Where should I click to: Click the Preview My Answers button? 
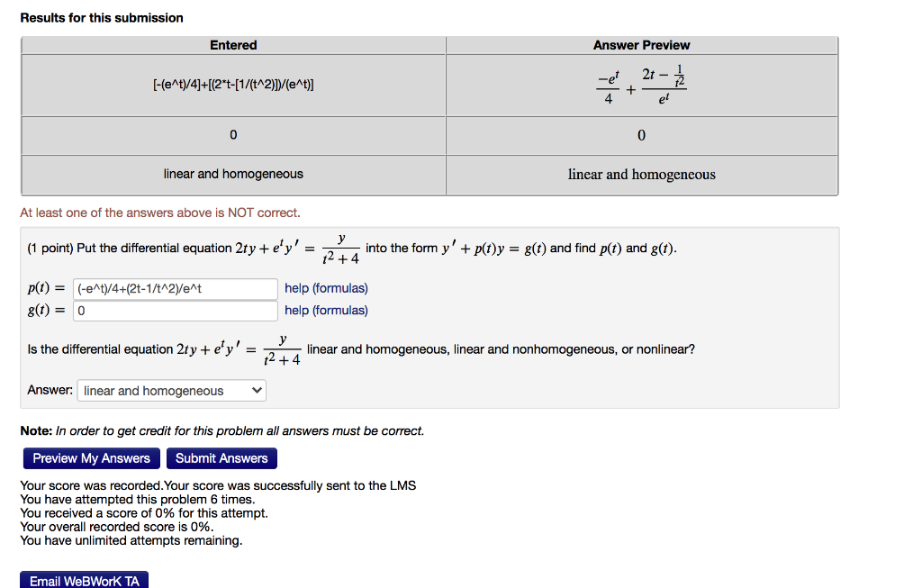click(x=91, y=458)
